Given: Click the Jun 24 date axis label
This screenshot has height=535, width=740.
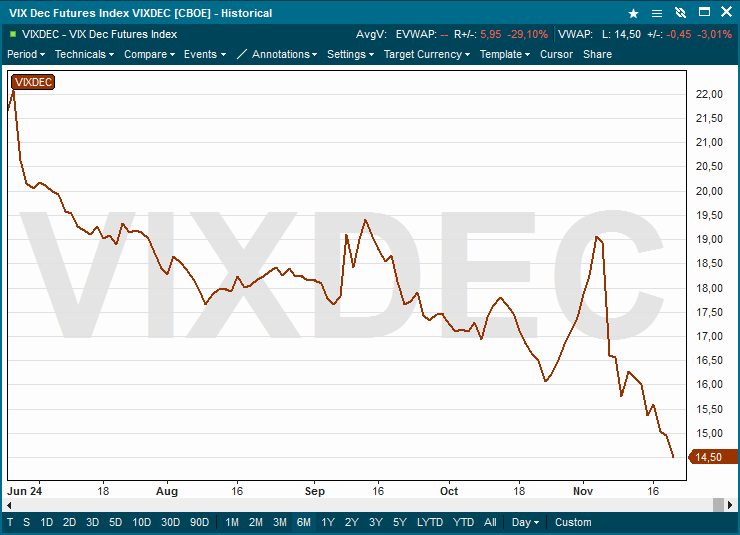Looking at the screenshot, I should (x=25, y=491).
